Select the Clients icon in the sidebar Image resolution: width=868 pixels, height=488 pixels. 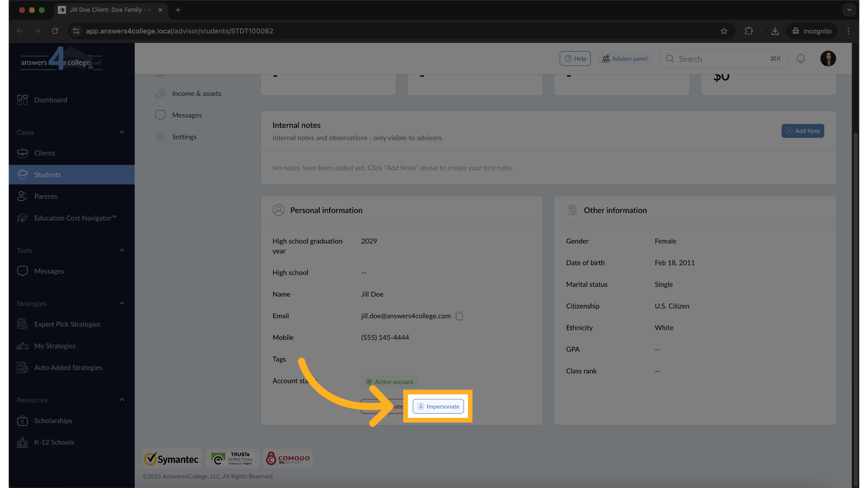[x=23, y=153]
